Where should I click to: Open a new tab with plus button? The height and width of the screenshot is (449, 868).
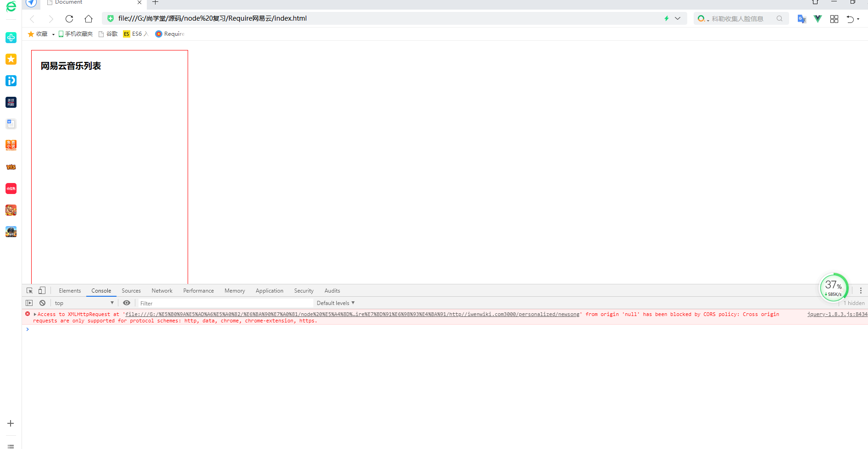tap(156, 2)
